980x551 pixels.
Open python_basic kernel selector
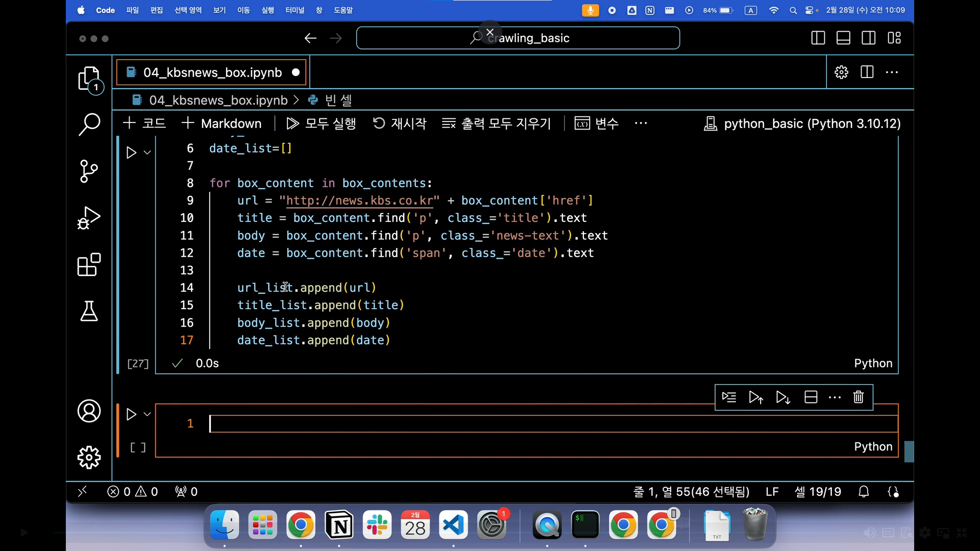(x=802, y=123)
